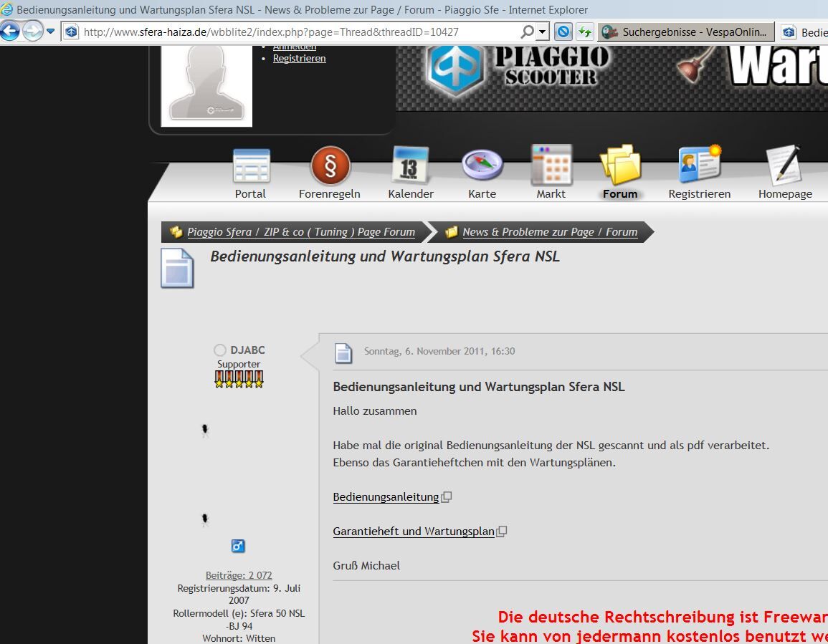Open Forenregeln paragraph icon
Viewport: 828px width, 644px height.
[330, 166]
